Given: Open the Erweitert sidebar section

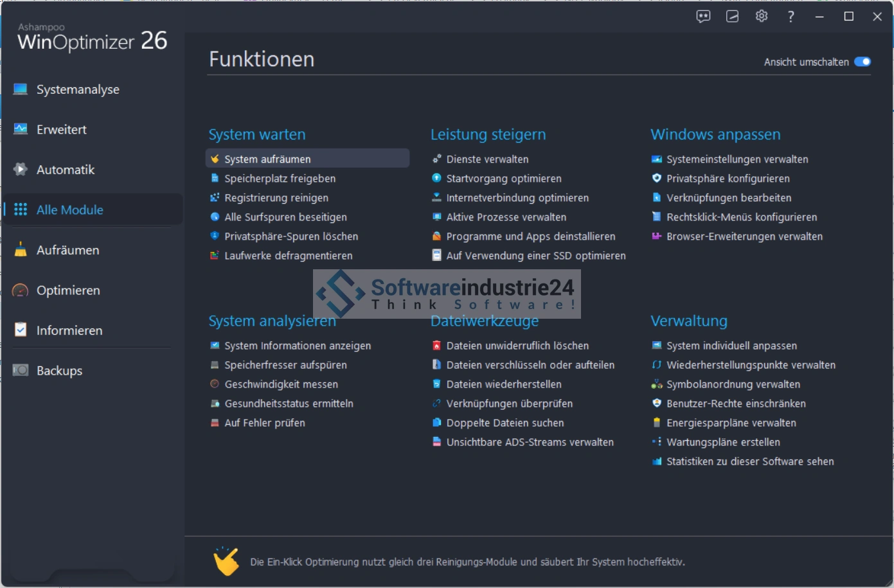Looking at the screenshot, I should coord(61,130).
